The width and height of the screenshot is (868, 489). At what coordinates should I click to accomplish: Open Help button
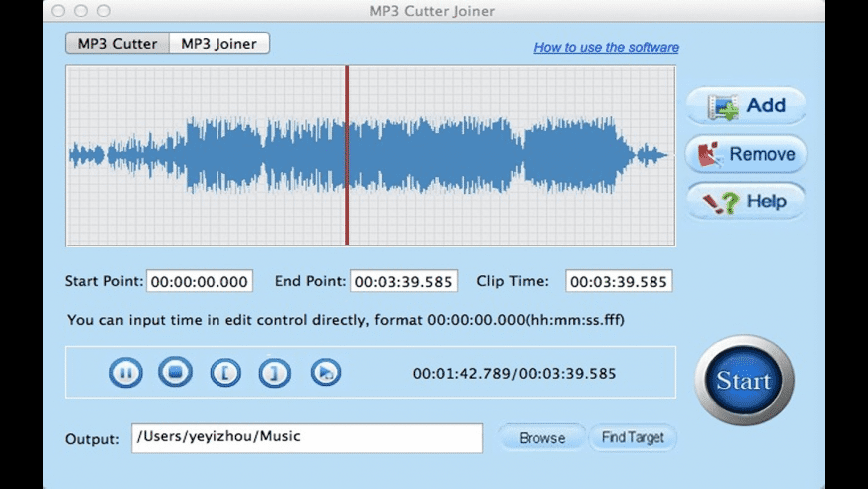(x=746, y=201)
